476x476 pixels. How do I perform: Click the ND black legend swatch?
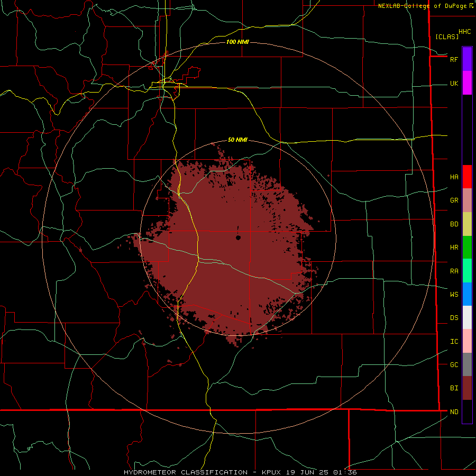click(x=467, y=411)
